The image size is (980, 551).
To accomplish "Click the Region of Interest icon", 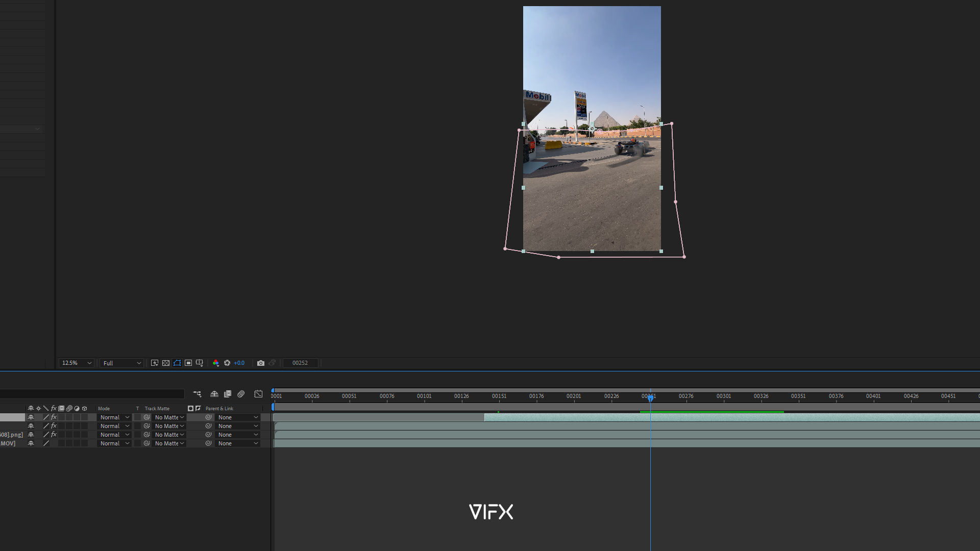I will coord(188,363).
